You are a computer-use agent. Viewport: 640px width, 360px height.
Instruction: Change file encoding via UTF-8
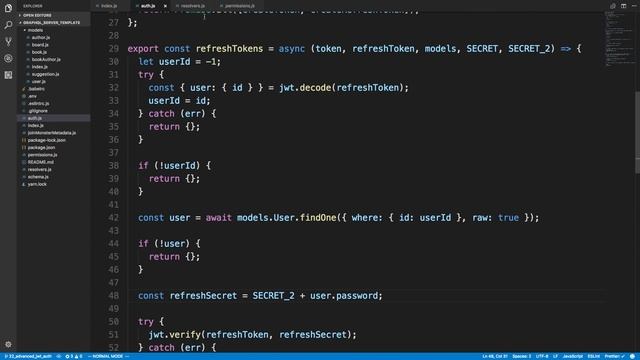542,356
